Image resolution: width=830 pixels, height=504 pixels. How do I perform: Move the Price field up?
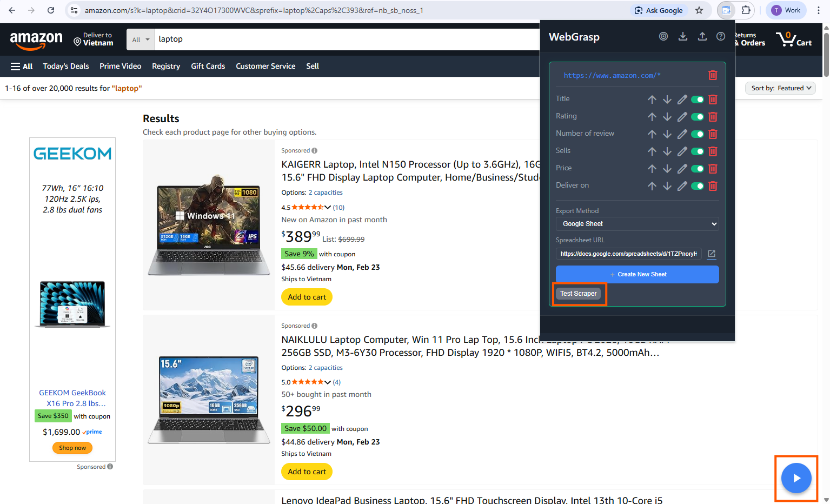pyautogui.click(x=652, y=169)
